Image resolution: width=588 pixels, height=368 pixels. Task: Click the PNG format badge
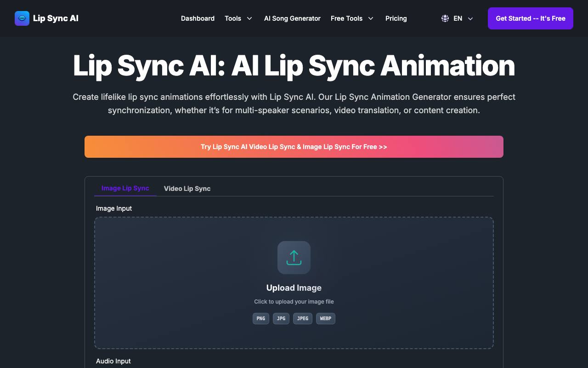pyautogui.click(x=261, y=318)
